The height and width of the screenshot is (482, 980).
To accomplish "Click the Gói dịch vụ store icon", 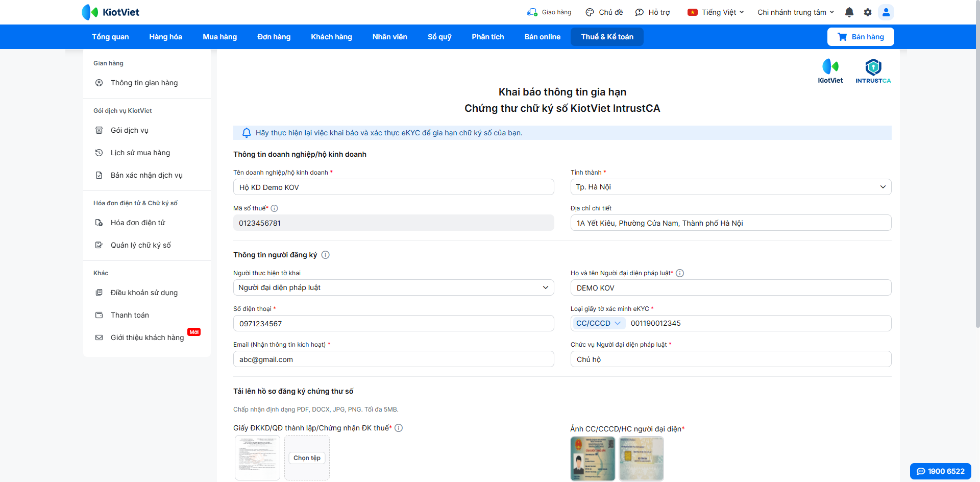I will 99,130.
